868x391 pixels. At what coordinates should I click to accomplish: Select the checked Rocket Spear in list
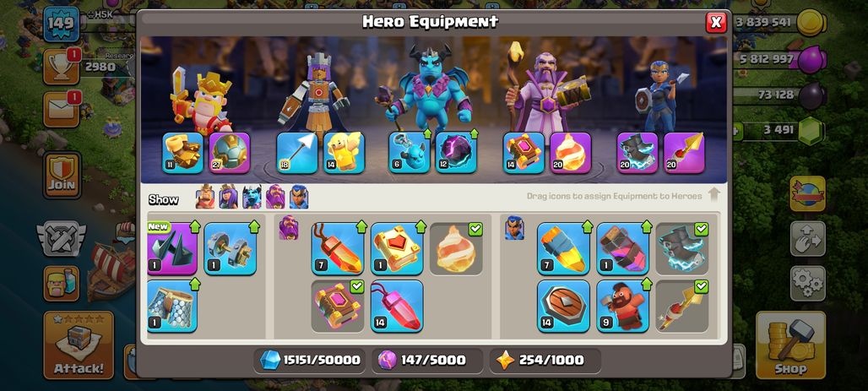point(682,306)
